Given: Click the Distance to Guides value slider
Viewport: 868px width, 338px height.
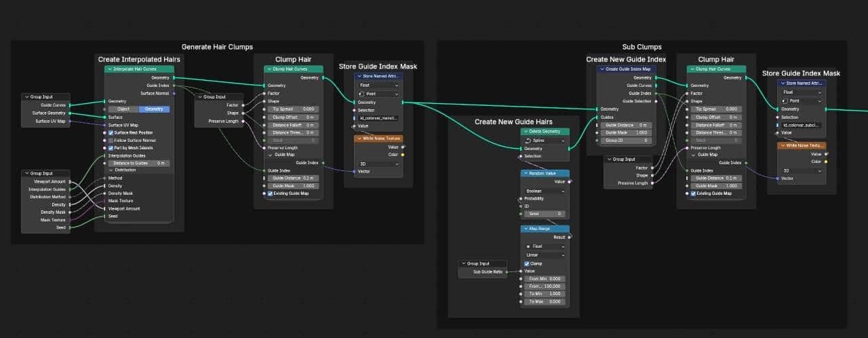Looking at the screenshot, I should tap(139, 163).
